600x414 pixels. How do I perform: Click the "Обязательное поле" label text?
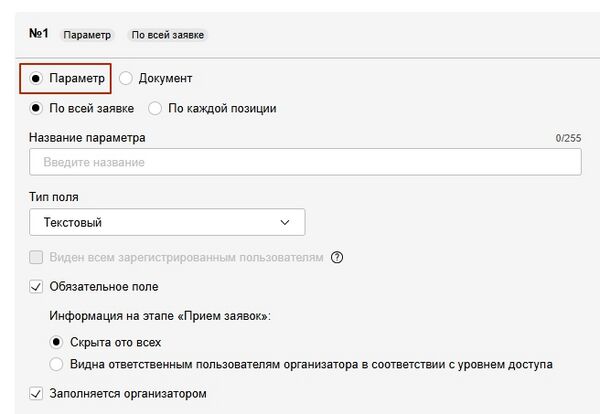[x=103, y=287]
